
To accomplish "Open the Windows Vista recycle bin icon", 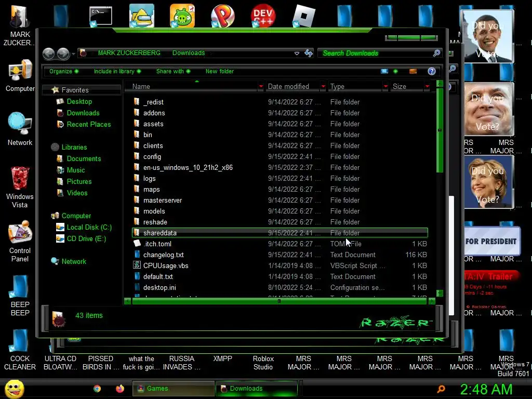I will tap(20, 187).
